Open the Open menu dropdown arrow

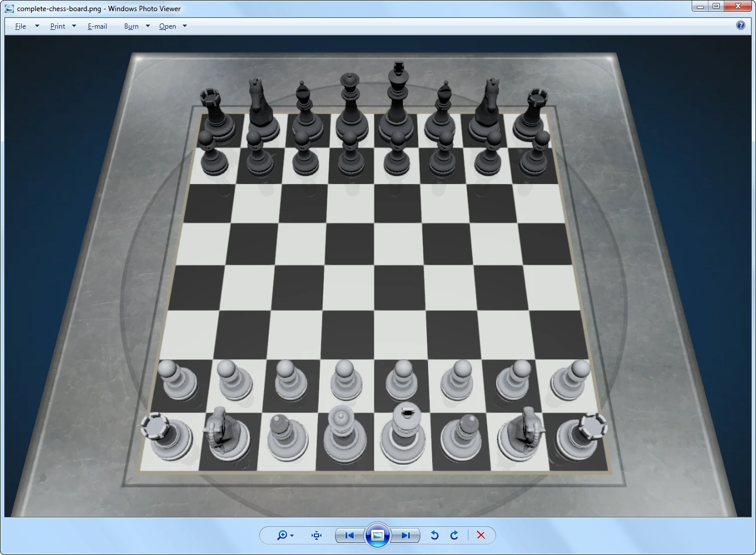[184, 26]
